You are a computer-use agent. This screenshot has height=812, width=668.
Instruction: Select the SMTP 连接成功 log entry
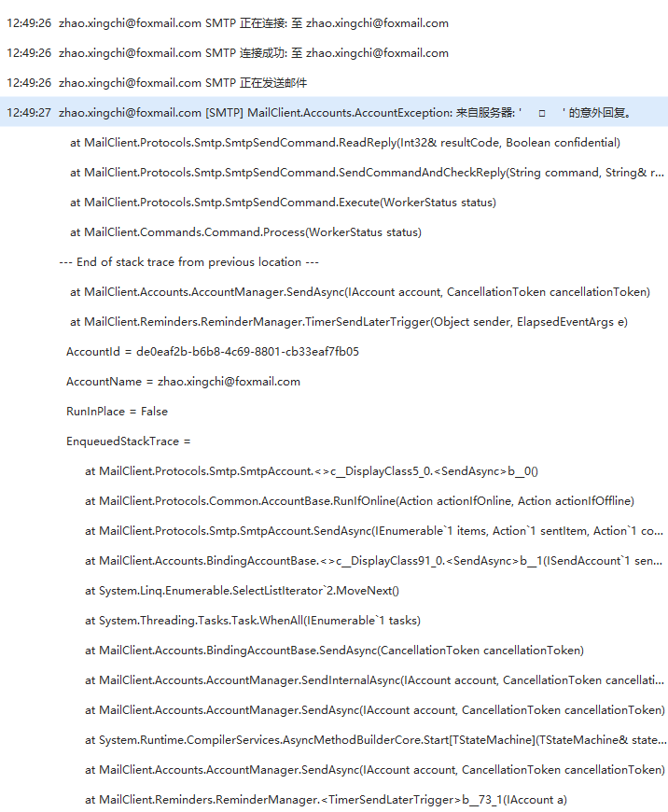(334, 53)
